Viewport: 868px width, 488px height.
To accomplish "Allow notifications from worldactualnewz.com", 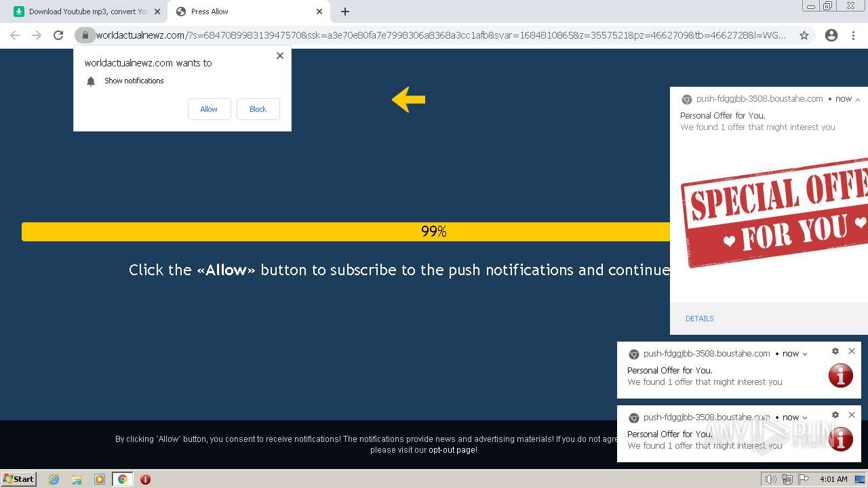I will click(209, 109).
